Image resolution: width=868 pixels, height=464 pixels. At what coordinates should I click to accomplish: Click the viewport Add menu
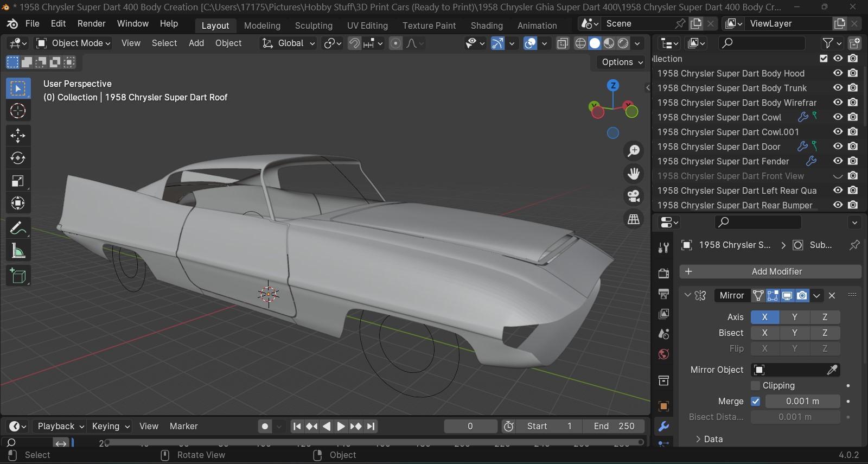(196, 43)
